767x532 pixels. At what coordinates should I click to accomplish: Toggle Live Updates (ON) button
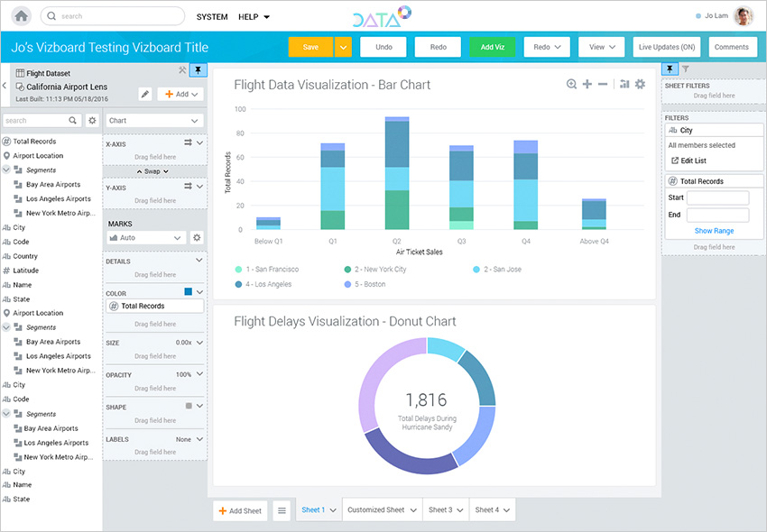(667, 47)
